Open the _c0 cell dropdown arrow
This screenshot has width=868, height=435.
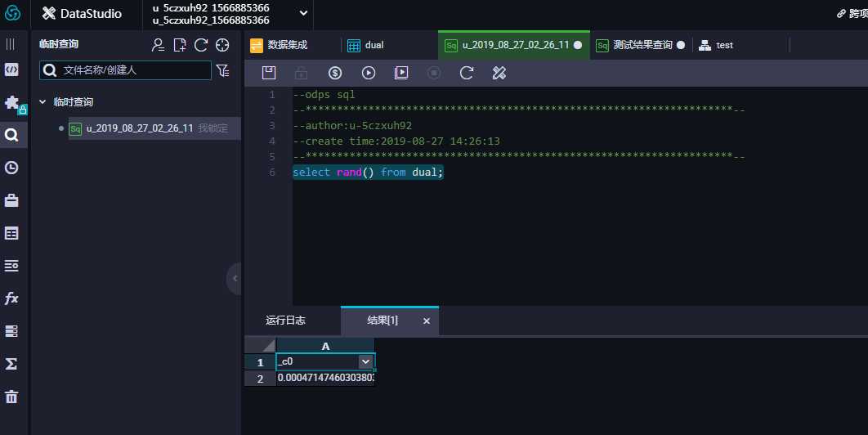pyautogui.click(x=365, y=362)
